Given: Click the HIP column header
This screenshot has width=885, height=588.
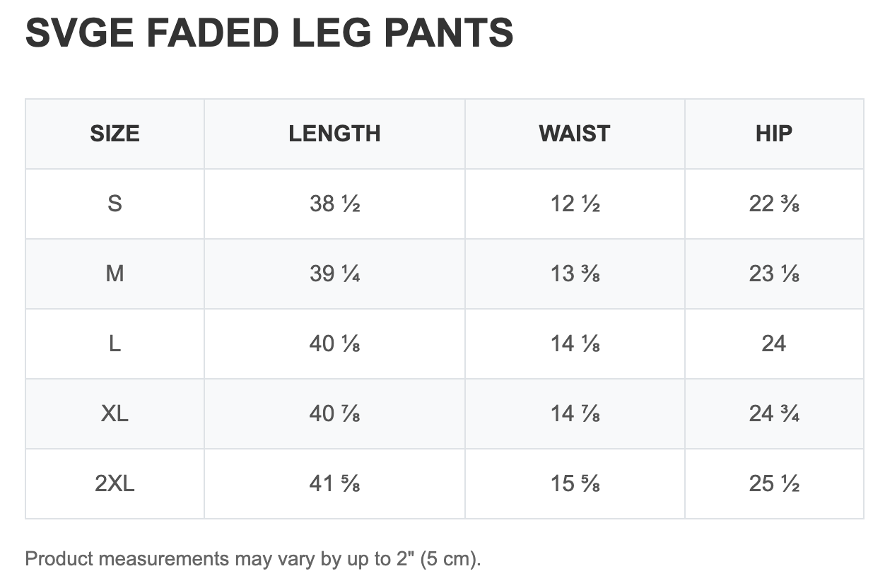Looking at the screenshot, I should pos(774,134).
